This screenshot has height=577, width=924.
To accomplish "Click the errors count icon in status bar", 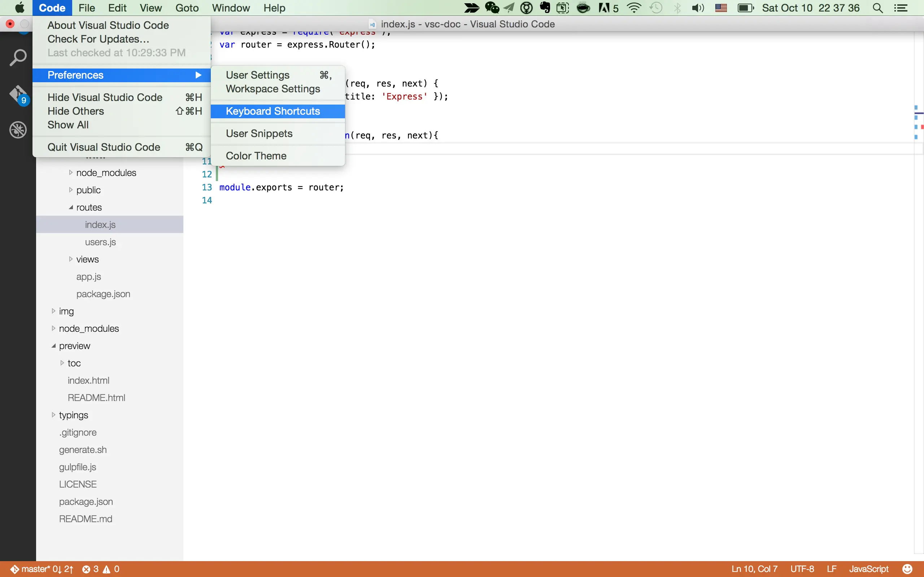I will (x=87, y=569).
